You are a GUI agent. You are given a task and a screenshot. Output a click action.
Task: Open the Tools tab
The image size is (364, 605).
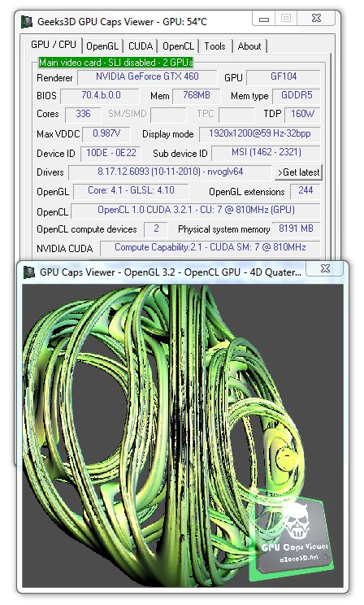[x=214, y=46]
